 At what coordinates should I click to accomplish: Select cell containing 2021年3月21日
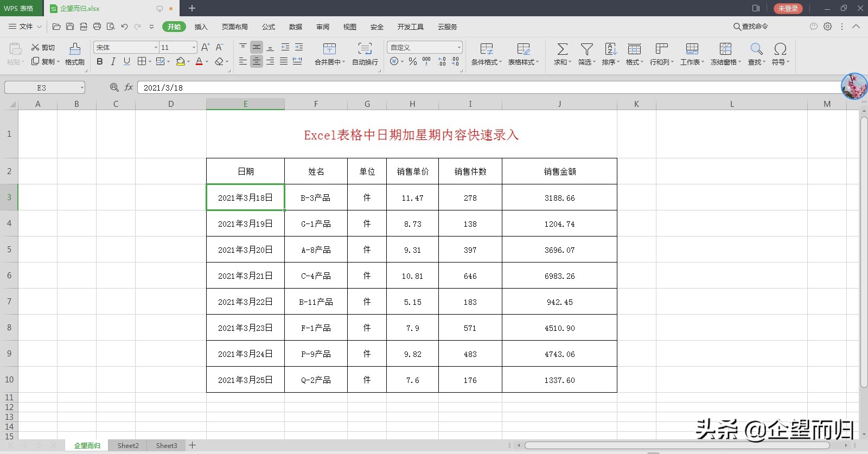point(245,276)
